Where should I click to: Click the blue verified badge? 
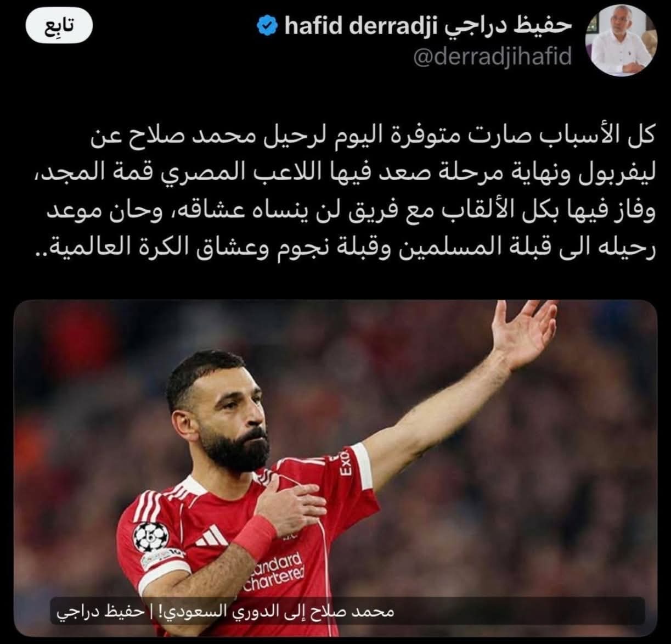[267, 25]
